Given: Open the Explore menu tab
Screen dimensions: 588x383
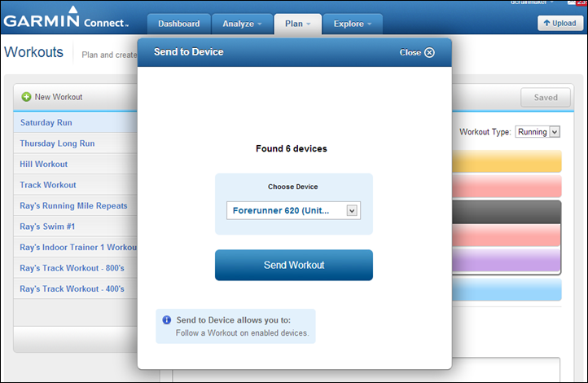Looking at the screenshot, I should 353,24.
